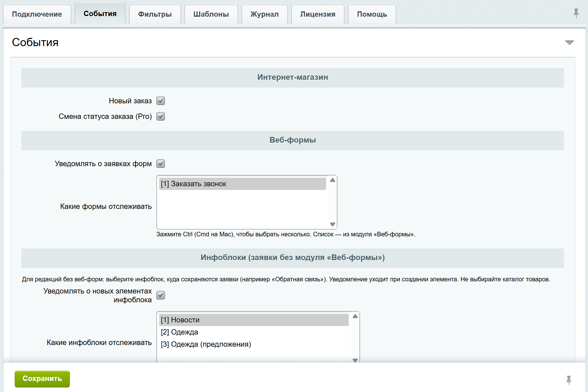This screenshot has width=588, height=392.
Task: Toggle Уведомлять о новых элементах инфоблока checkbox
Action: (x=161, y=295)
